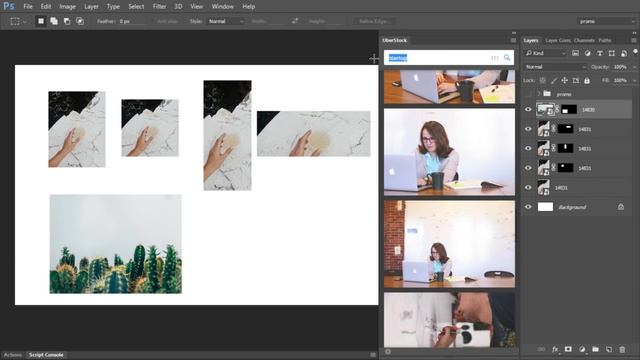640x360 pixels.
Task: Choose Intersect with Selection mode icon
Action: [x=80, y=21]
